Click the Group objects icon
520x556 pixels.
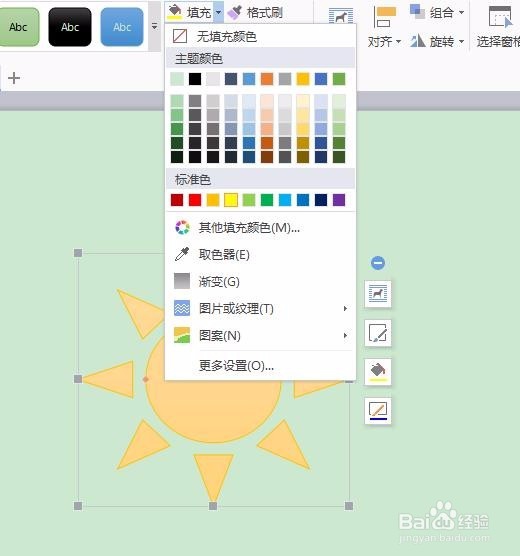pyautogui.click(x=417, y=12)
